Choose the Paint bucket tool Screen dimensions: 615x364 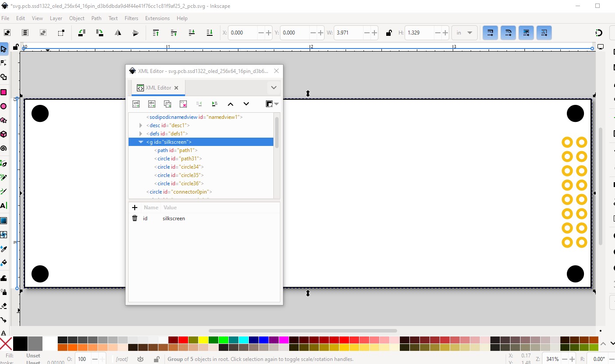[3, 263]
